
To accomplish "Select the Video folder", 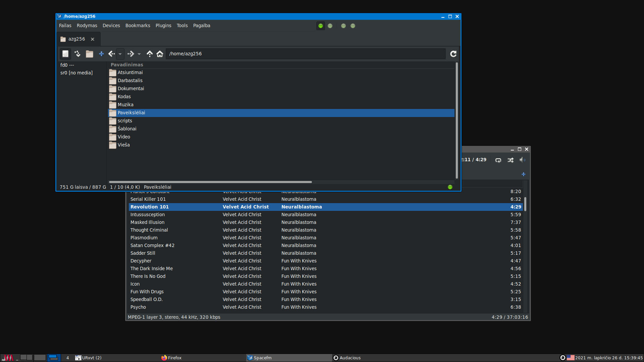I will pyautogui.click(x=281, y=137).
